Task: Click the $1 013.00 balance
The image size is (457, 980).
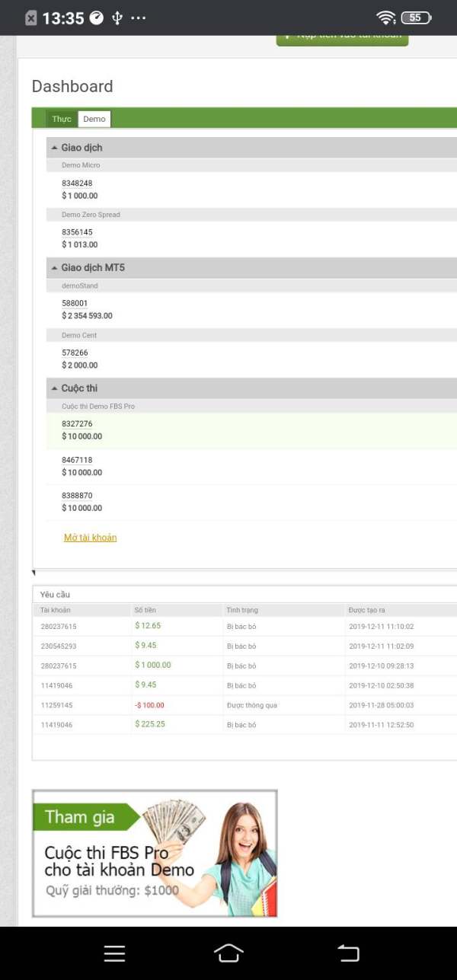Action: click(x=80, y=245)
